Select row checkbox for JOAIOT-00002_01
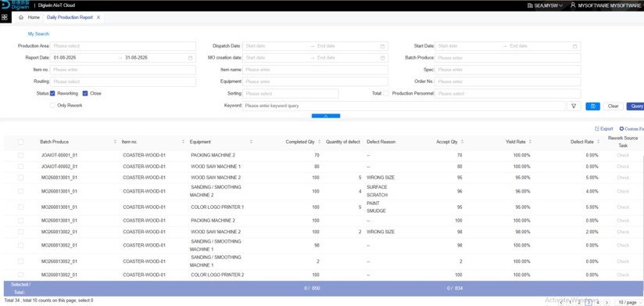 pos(20,167)
